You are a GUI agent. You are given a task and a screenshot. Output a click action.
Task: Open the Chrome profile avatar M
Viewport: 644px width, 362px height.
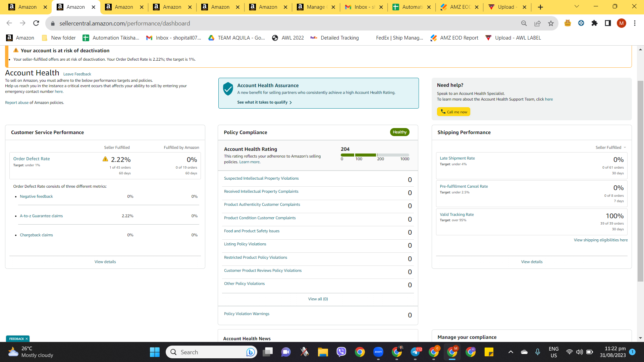[x=621, y=23]
